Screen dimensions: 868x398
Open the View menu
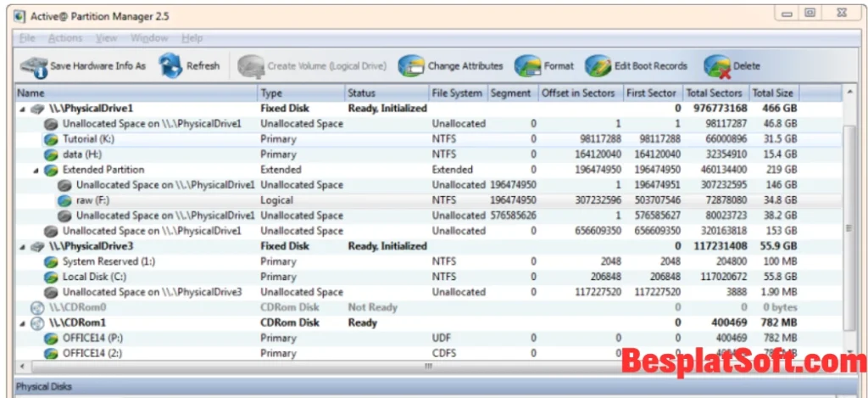click(x=106, y=38)
